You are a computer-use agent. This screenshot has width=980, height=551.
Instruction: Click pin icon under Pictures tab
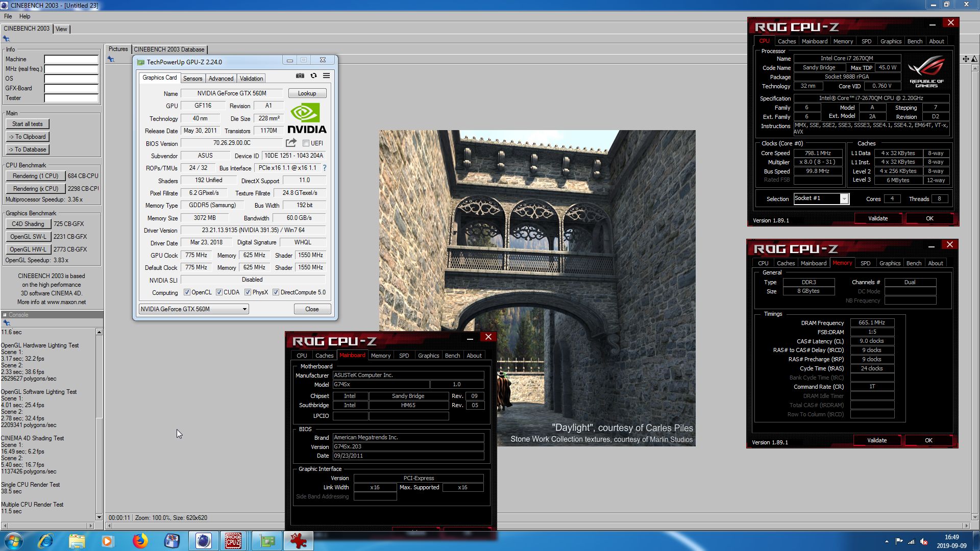tap(111, 59)
